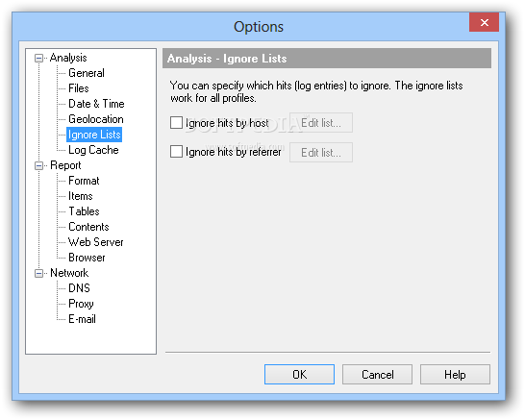Collapse the Analysis tree node
The width and height of the screenshot is (525, 420).
38,59
